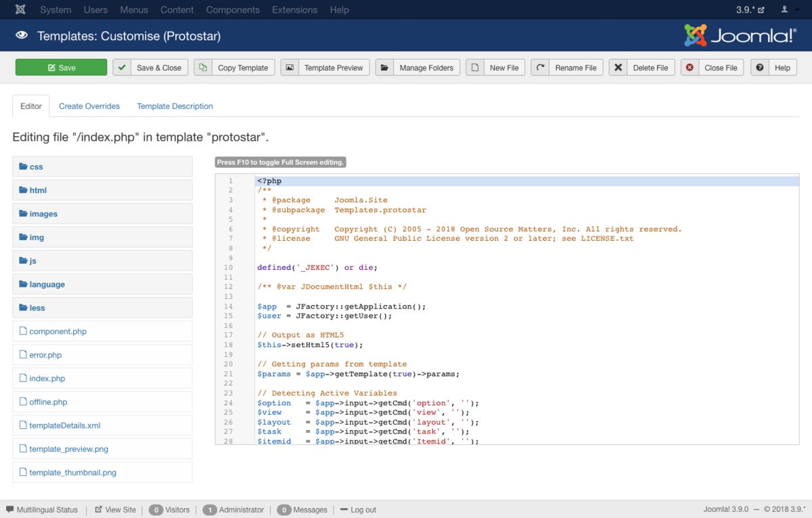Open the System menu
The height and width of the screenshot is (518, 812).
55,9
